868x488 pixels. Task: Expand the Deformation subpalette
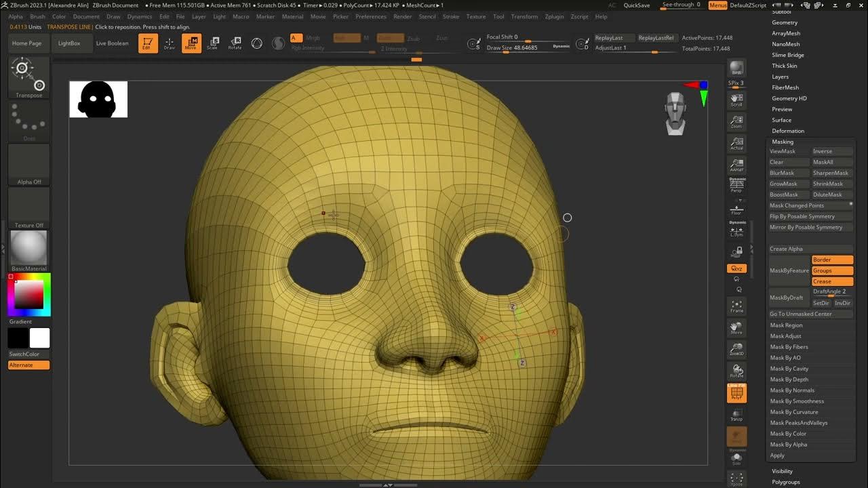tap(788, 131)
